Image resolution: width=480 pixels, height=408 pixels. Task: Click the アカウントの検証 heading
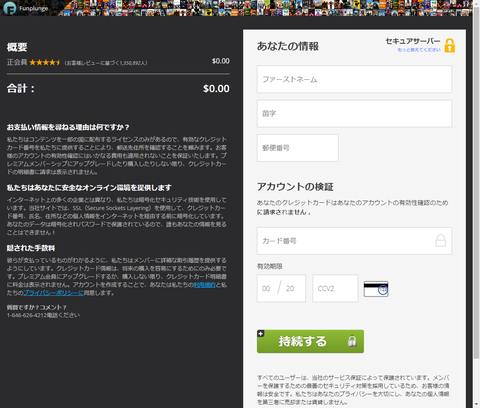pos(295,187)
